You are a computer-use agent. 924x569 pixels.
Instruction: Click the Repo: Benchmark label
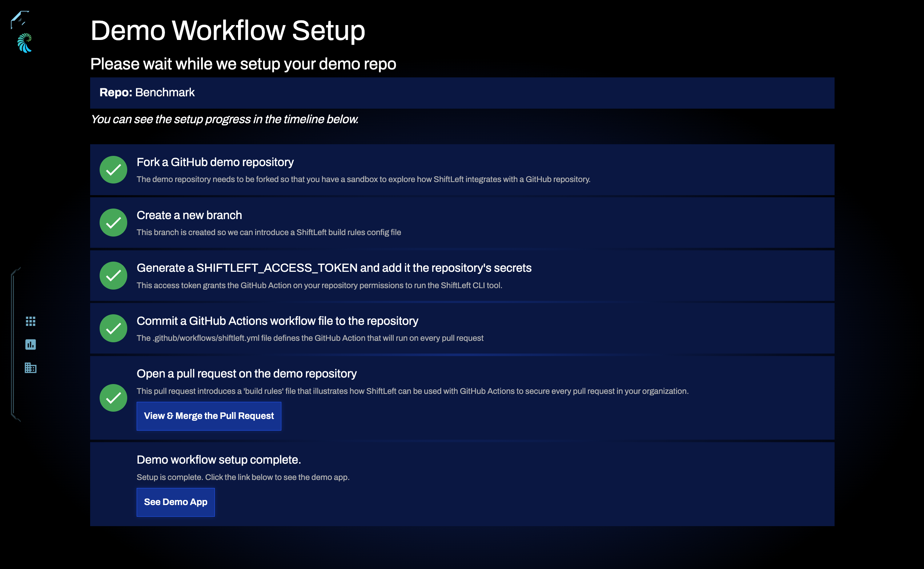click(x=147, y=93)
